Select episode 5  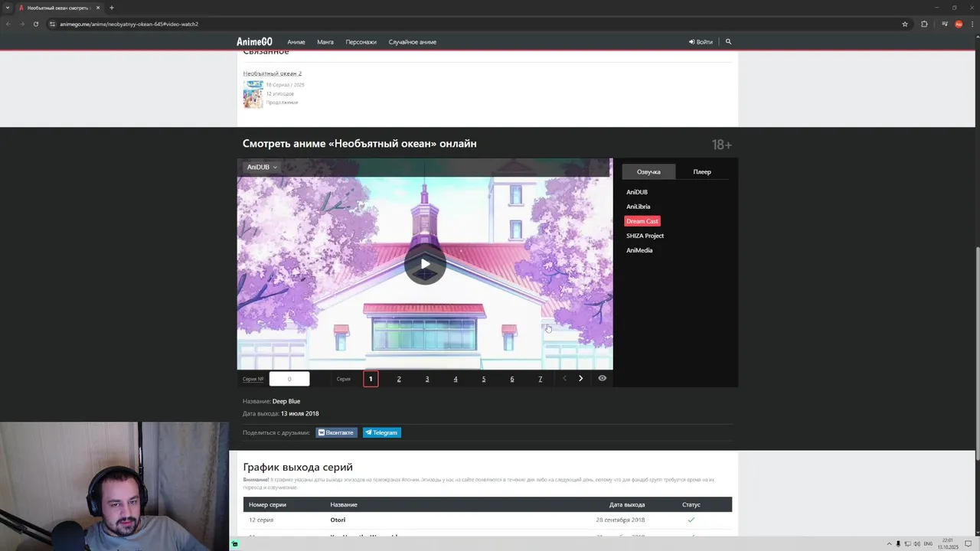click(484, 379)
